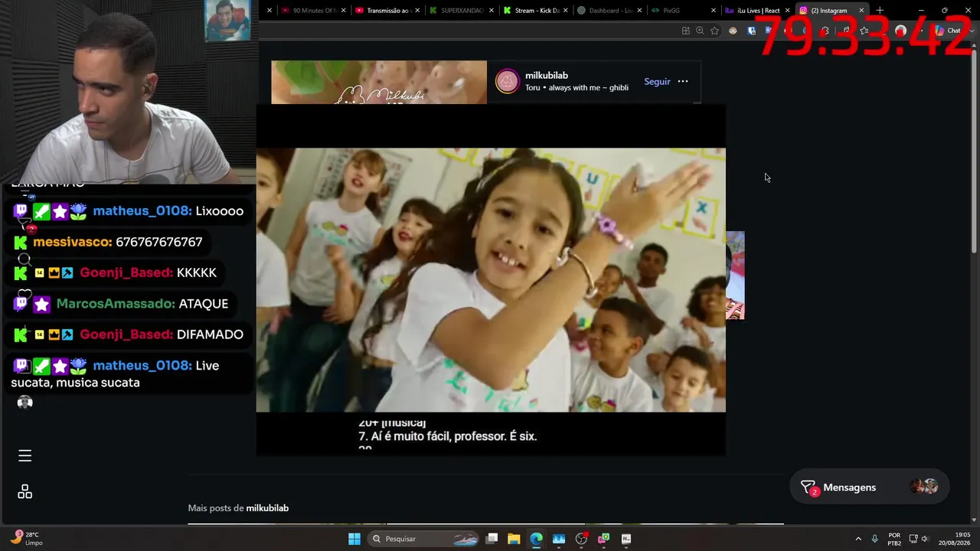Open the pink and green taskbar app
Image resolution: width=980 pixels, height=551 pixels.
tap(604, 539)
